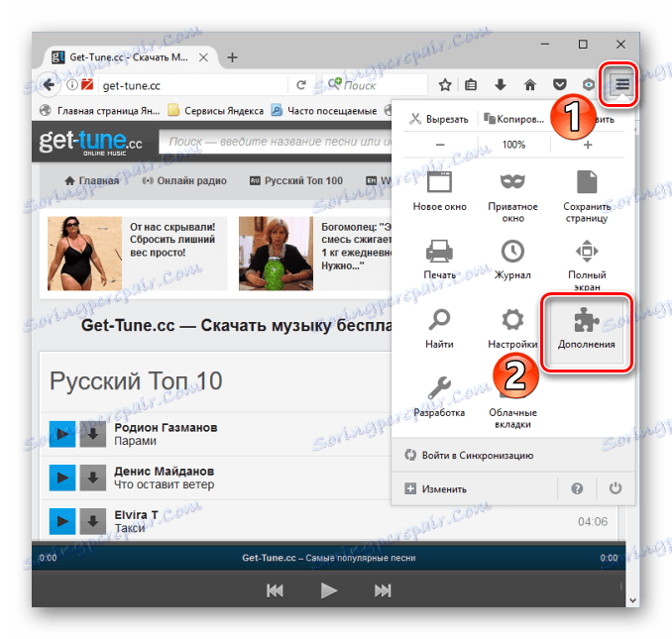This screenshot has height=639, width=672.
Task: Open Русский Топ 100 link
Action: click(296, 180)
